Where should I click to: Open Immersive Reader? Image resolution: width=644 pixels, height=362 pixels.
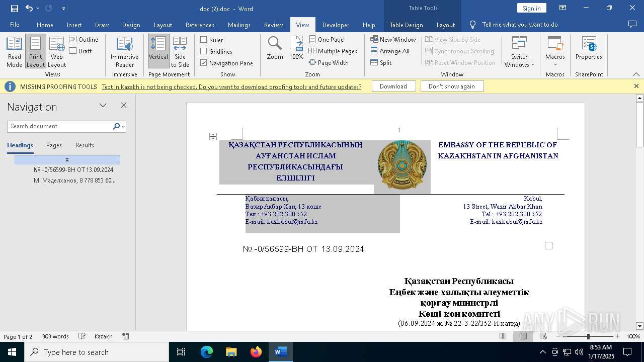tap(124, 52)
